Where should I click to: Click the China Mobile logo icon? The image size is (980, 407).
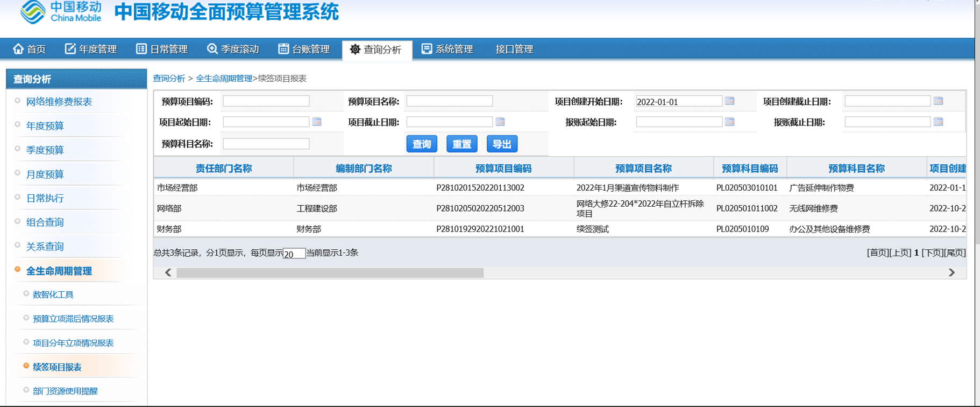click(x=33, y=12)
